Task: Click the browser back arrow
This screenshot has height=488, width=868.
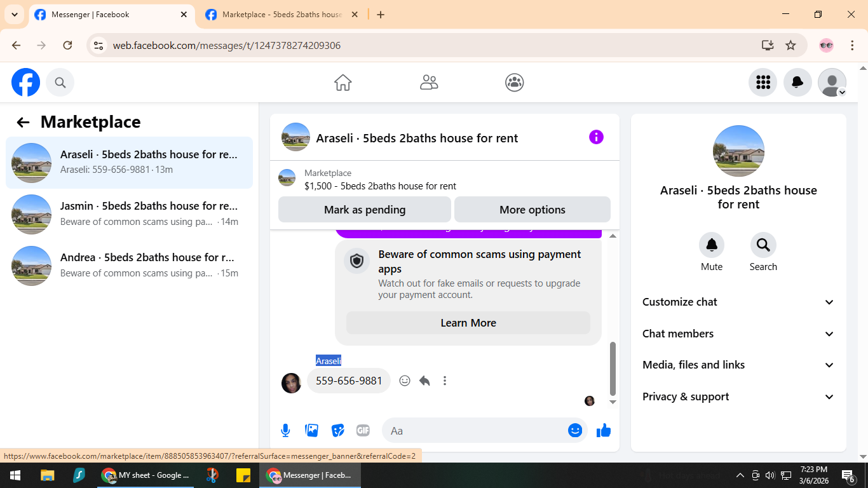Action: 17,45
